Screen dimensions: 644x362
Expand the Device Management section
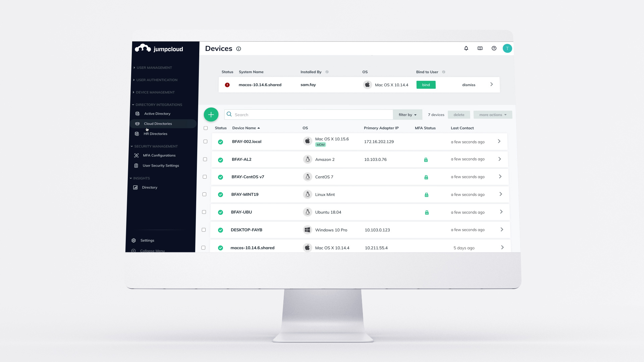(155, 92)
